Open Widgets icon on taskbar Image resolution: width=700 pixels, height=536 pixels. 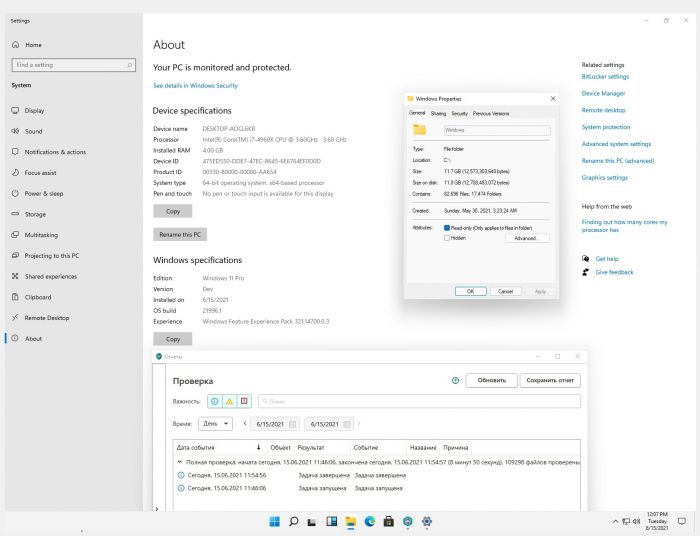(332, 521)
